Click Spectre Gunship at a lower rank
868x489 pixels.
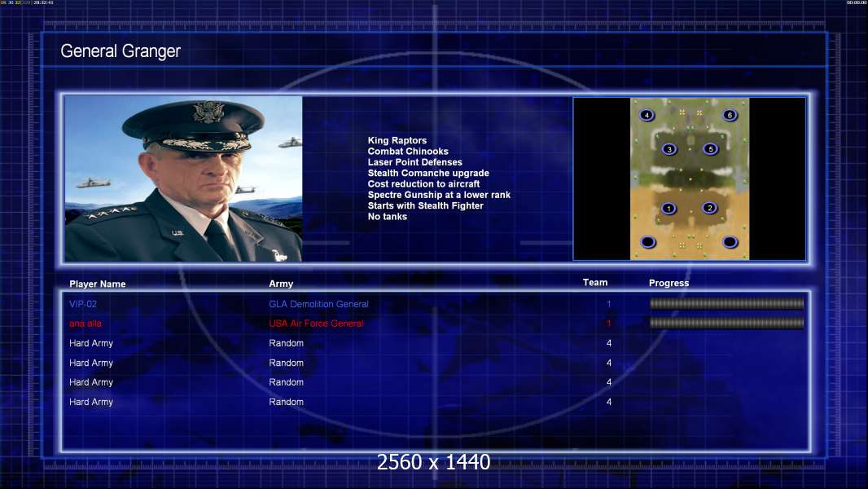pyautogui.click(x=439, y=195)
